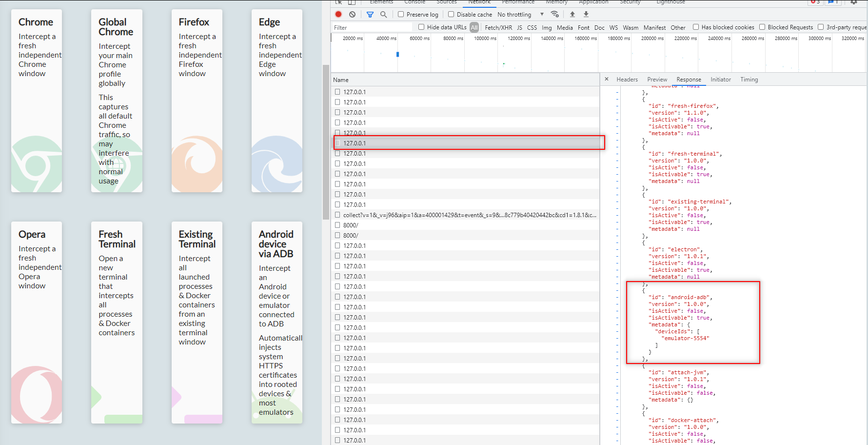Enable the Preserve log checkbox

[401, 14]
